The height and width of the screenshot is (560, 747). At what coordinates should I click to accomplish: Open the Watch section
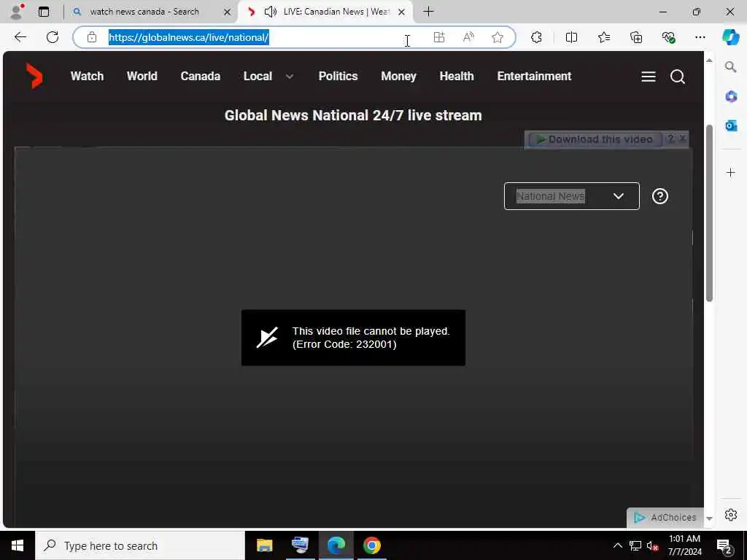pos(88,76)
